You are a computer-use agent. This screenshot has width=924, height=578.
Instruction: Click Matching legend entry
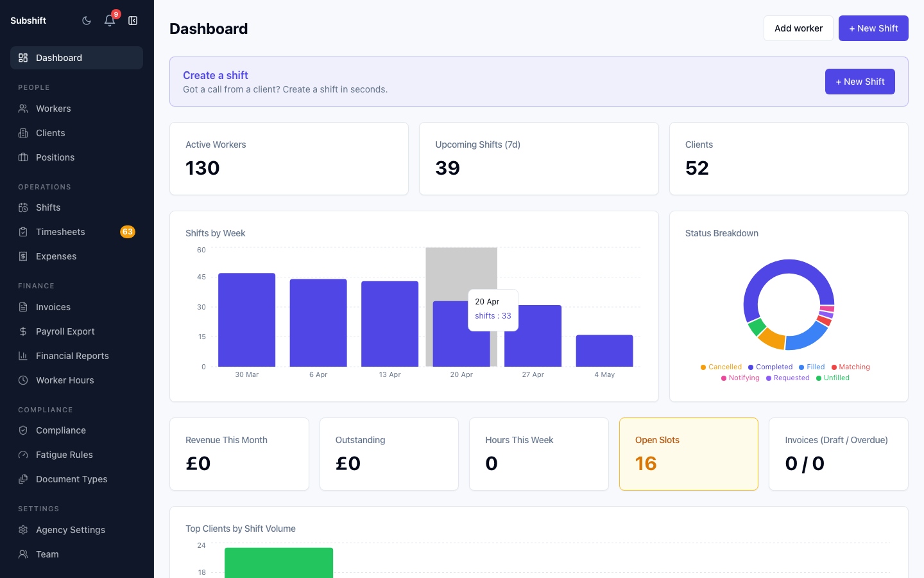[x=851, y=367]
